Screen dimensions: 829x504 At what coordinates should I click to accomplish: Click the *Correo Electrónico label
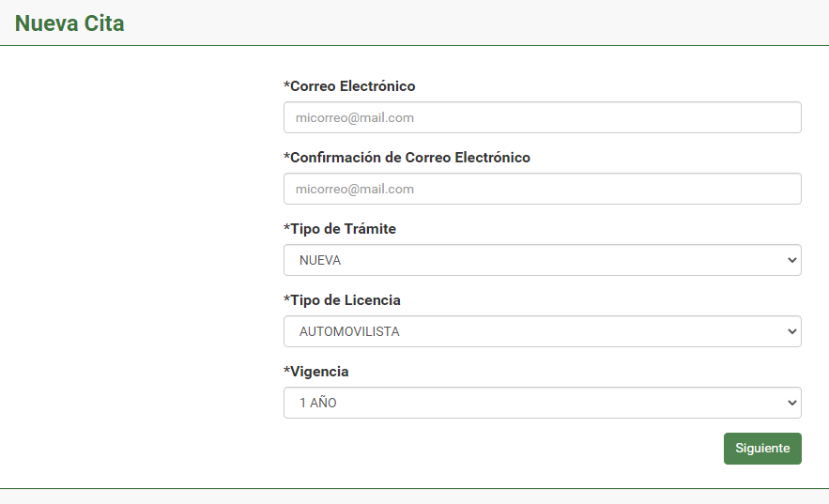click(x=349, y=86)
